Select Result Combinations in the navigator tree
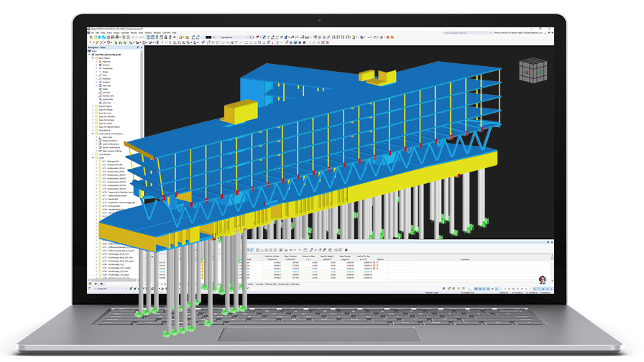644x362 pixels. [x=111, y=147]
